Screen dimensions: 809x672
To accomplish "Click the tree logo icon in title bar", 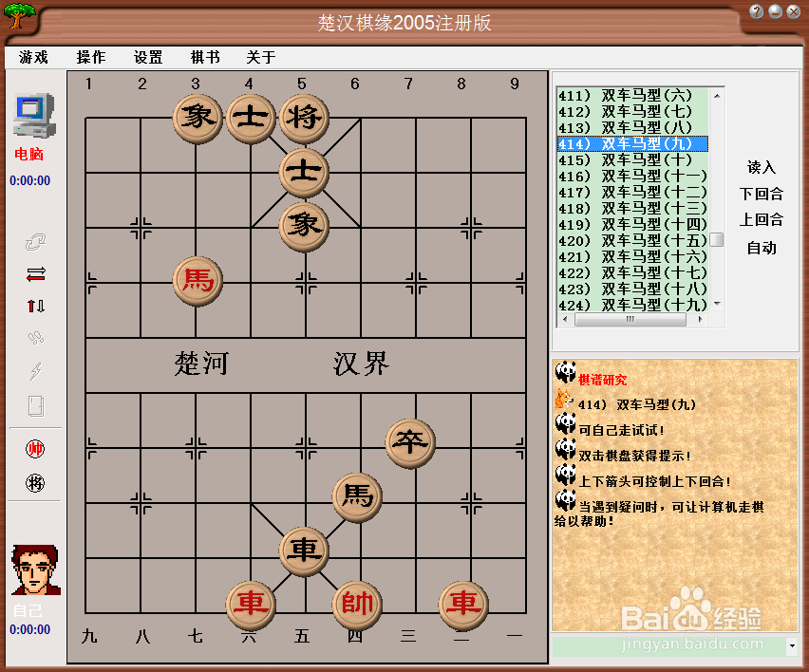I will 20,15.
